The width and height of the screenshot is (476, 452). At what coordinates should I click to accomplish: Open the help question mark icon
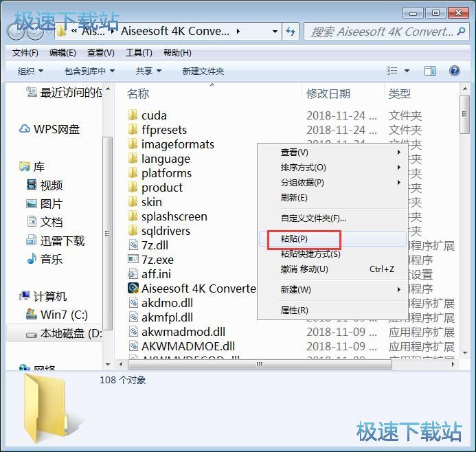(455, 71)
